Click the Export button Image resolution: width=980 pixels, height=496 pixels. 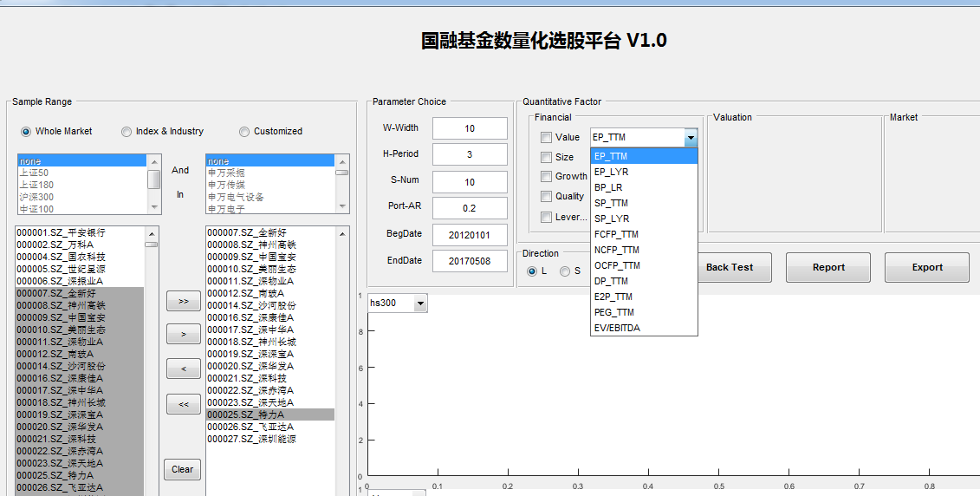(x=927, y=268)
